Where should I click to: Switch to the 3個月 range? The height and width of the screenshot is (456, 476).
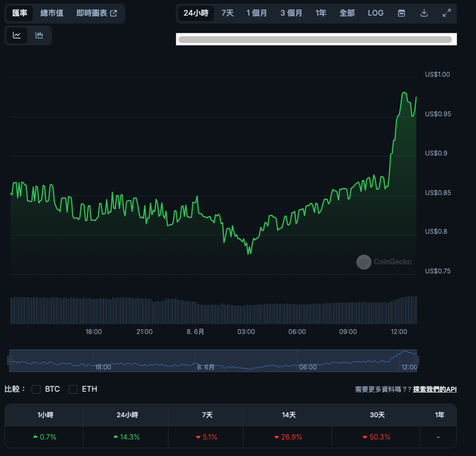click(x=291, y=13)
